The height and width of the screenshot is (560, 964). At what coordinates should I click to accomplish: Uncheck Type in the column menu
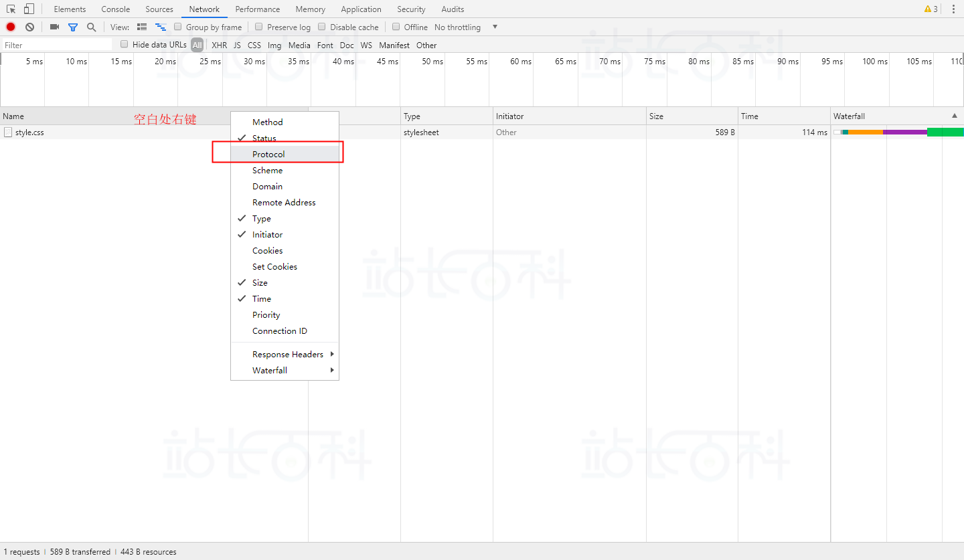tap(285, 219)
